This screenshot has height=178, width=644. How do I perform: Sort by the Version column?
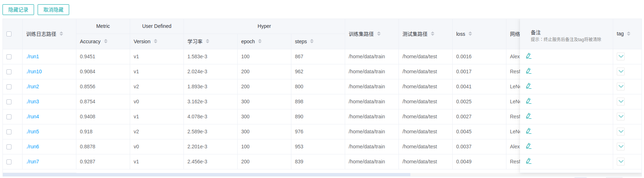[156, 41]
